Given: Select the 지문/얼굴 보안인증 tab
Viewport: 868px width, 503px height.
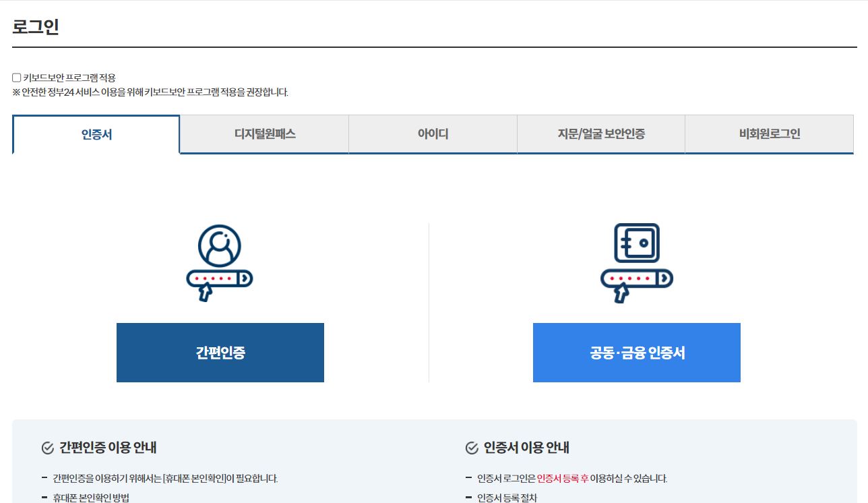Looking at the screenshot, I should pyautogui.click(x=600, y=134).
